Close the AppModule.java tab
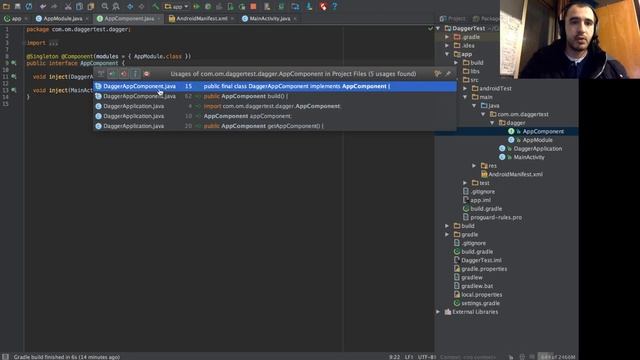The width and height of the screenshot is (640, 360). [87, 19]
